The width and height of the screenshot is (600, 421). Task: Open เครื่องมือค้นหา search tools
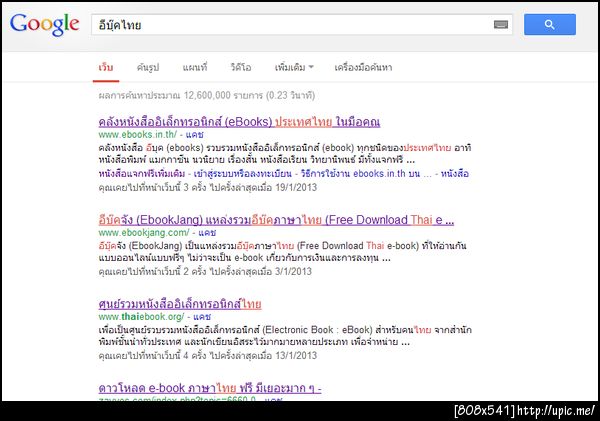click(363, 67)
